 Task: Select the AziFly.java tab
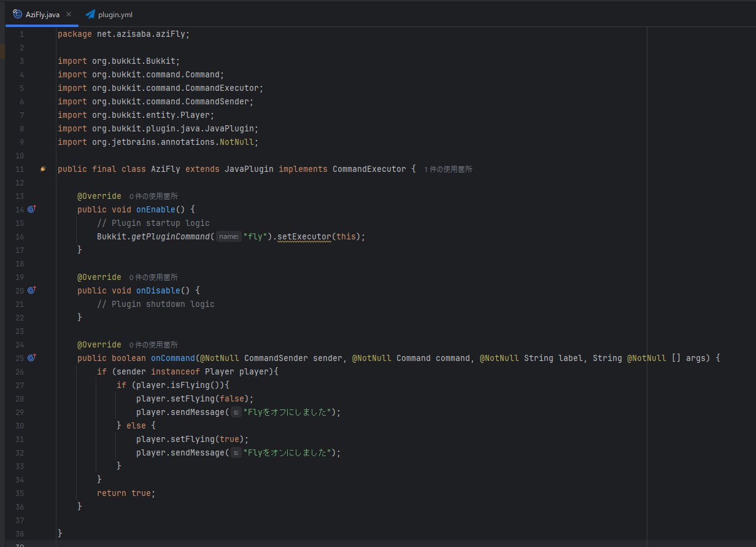click(42, 14)
